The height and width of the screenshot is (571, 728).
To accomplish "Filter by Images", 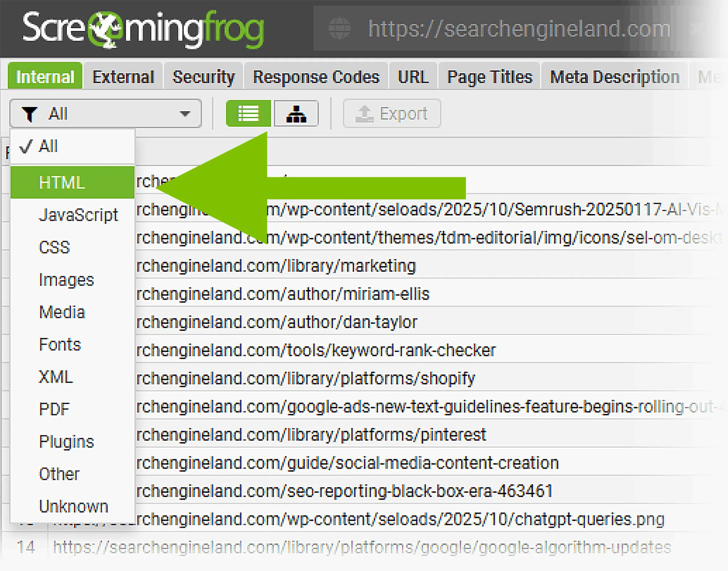I will coord(73,280).
